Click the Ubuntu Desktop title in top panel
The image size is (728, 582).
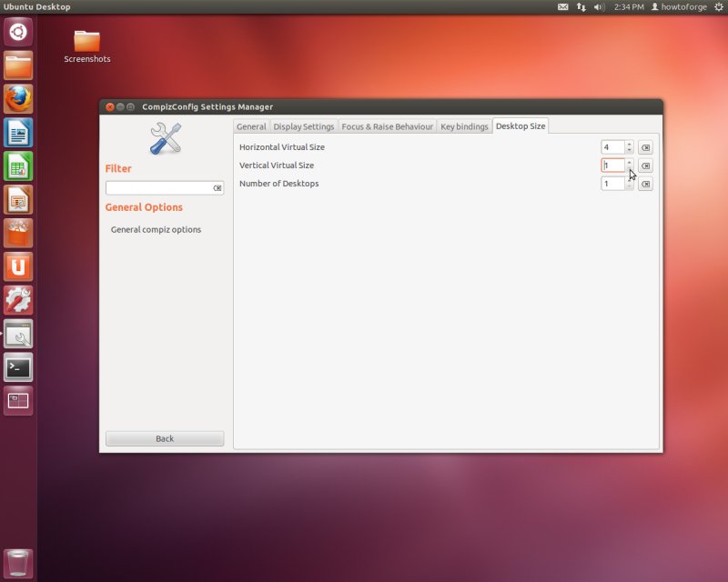point(36,7)
